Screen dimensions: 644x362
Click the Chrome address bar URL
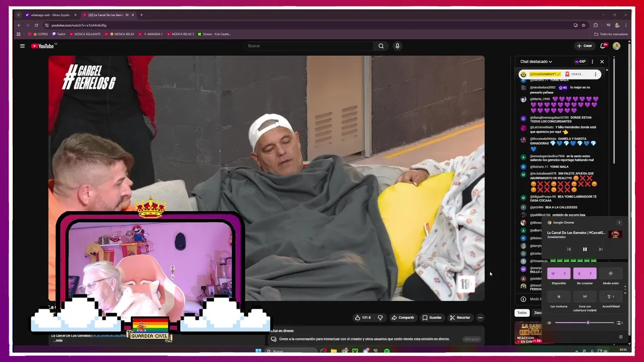click(79, 25)
